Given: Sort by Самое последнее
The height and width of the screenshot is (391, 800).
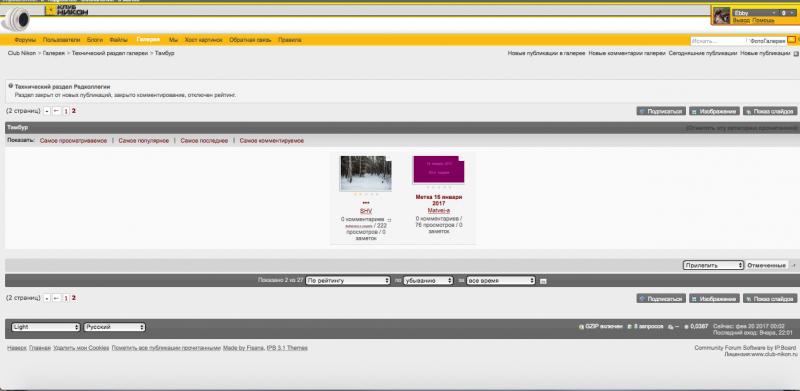Looking at the screenshot, I should (x=204, y=140).
